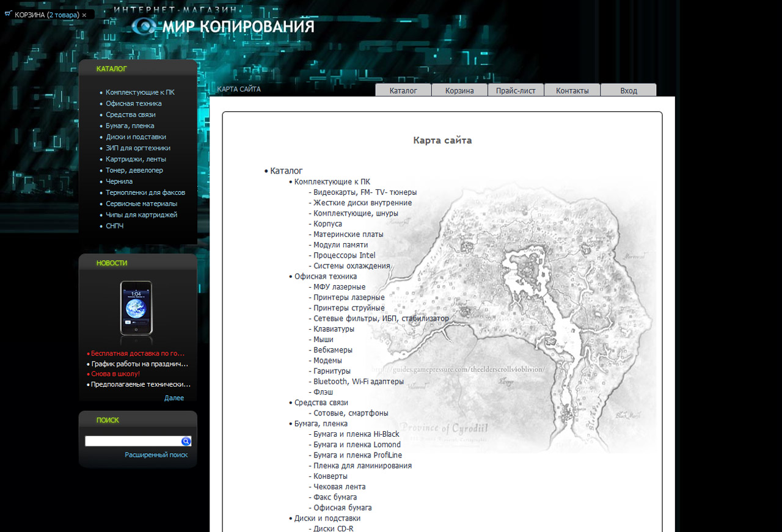Image resolution: width=782 pixels, height=532 pixels.
Task: Open the Факс бумага site map entry
Action: click(335, 497)
